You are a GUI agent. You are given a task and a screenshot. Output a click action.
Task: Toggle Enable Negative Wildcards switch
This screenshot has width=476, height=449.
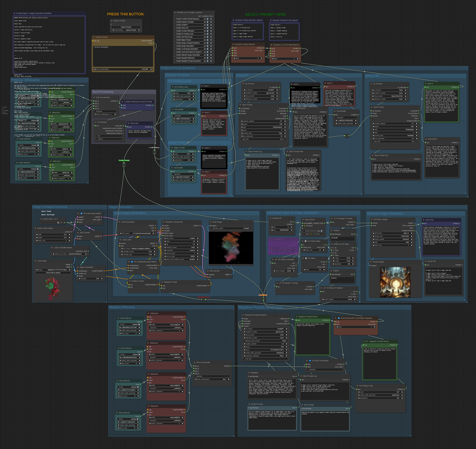pos(208,58)
